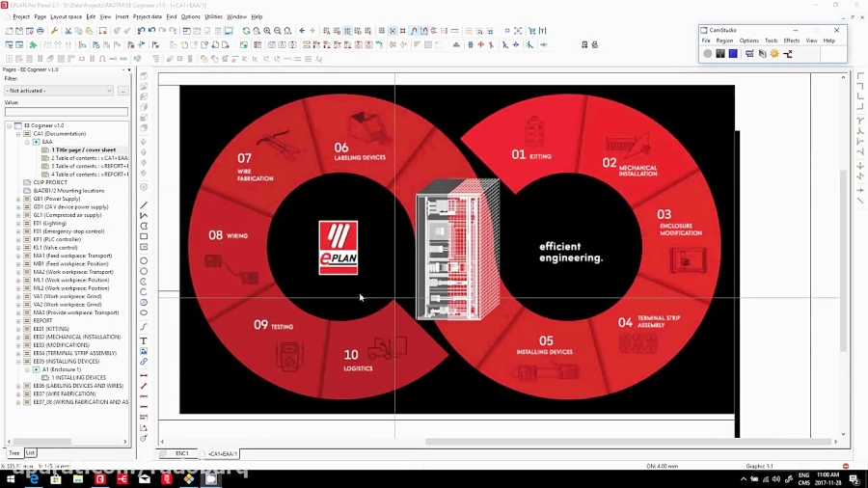Open the Windows Start menu
This screenshot has width=868, height=488.
11,479
